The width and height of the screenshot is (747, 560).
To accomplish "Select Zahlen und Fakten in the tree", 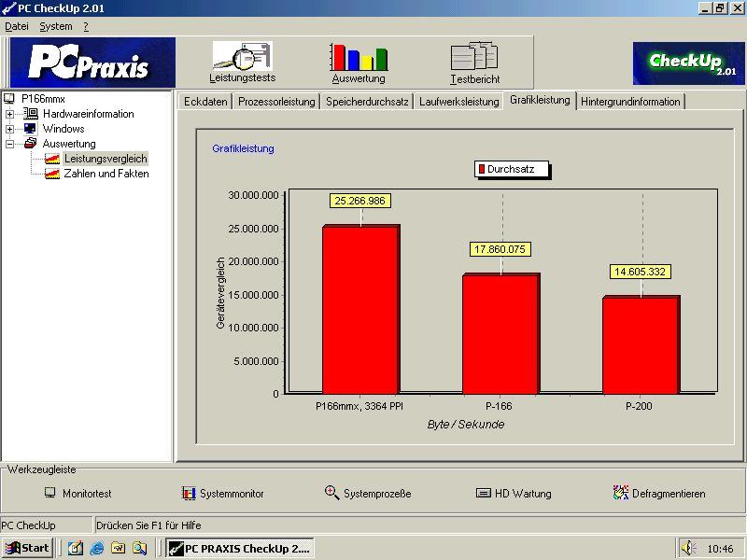I will (106, 174).
